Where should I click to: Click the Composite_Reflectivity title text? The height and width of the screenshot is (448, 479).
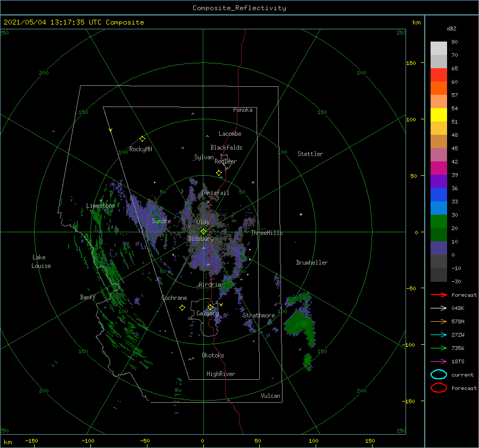tap(240, 8)
